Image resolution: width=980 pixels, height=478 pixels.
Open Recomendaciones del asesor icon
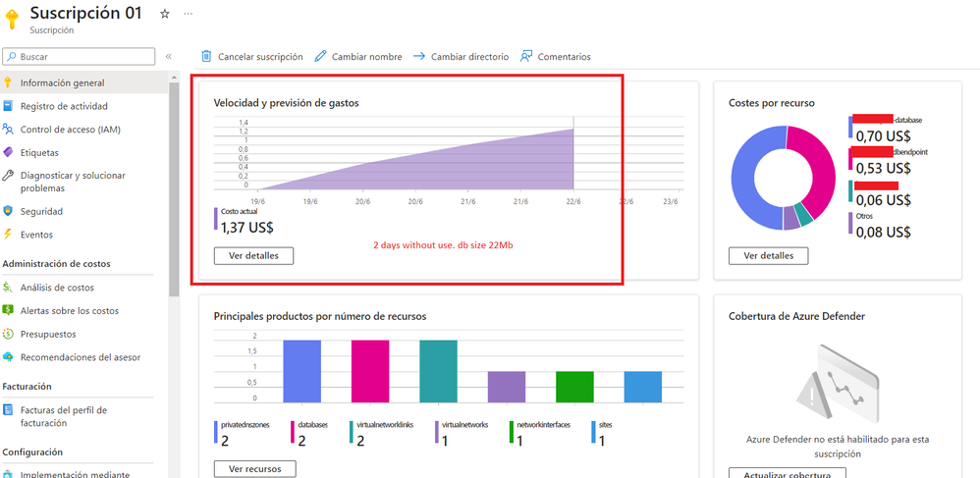pos(8,356)
